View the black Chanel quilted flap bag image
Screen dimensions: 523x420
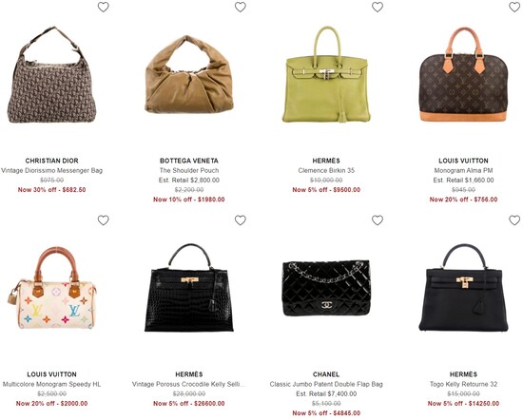coord(326,288)
